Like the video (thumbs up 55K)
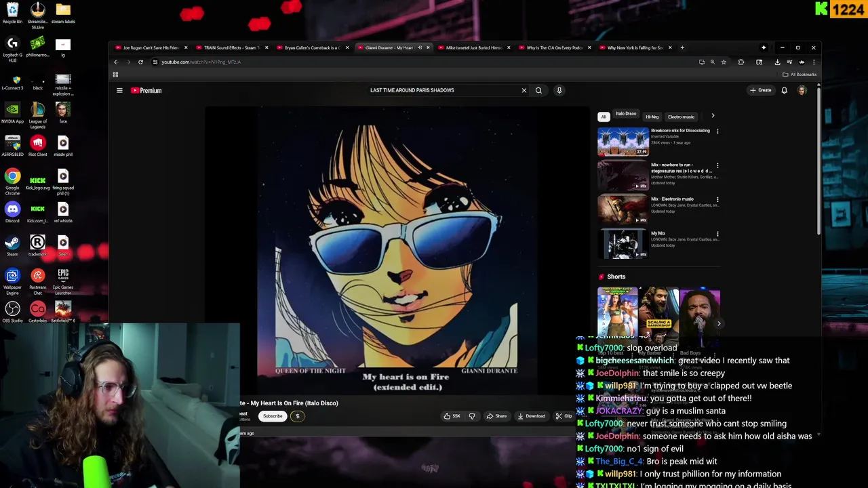 (452, 416)
